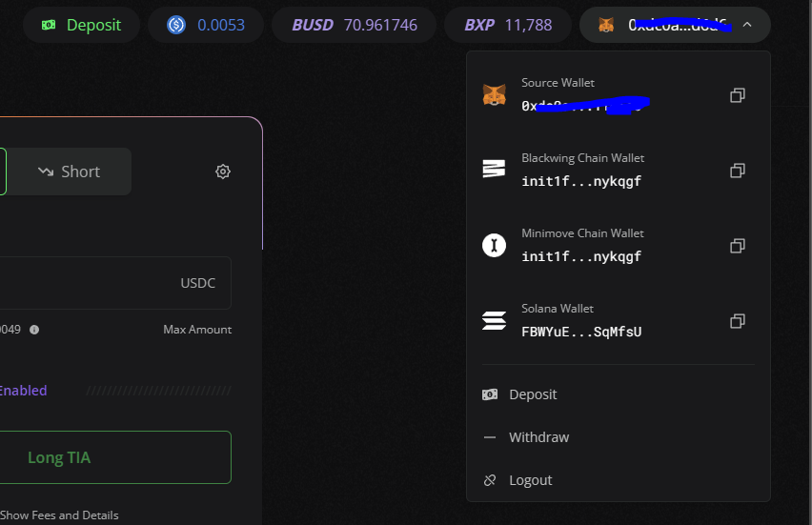Open trade settings gear icon
This screenshot has height=525, width=812.
click(223, 172)
